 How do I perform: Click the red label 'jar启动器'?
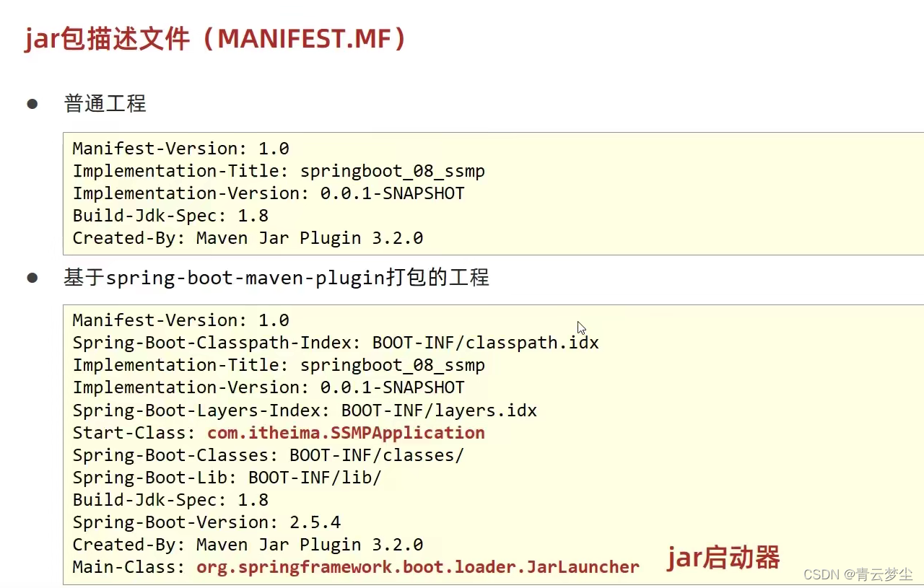click(x=723, y=558)
